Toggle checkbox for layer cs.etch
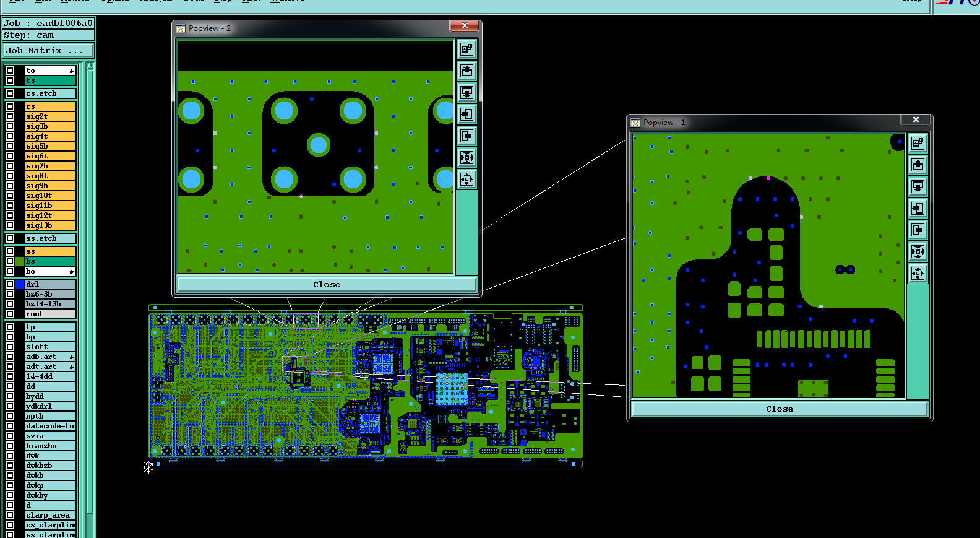The height and width of the screenshot is (538, 980). point(10,93)
